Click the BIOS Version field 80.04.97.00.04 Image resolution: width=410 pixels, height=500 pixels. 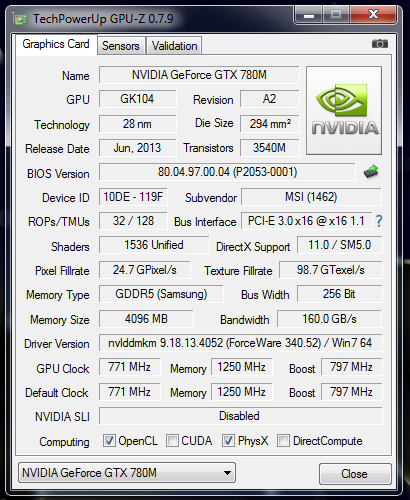[227, 172]
